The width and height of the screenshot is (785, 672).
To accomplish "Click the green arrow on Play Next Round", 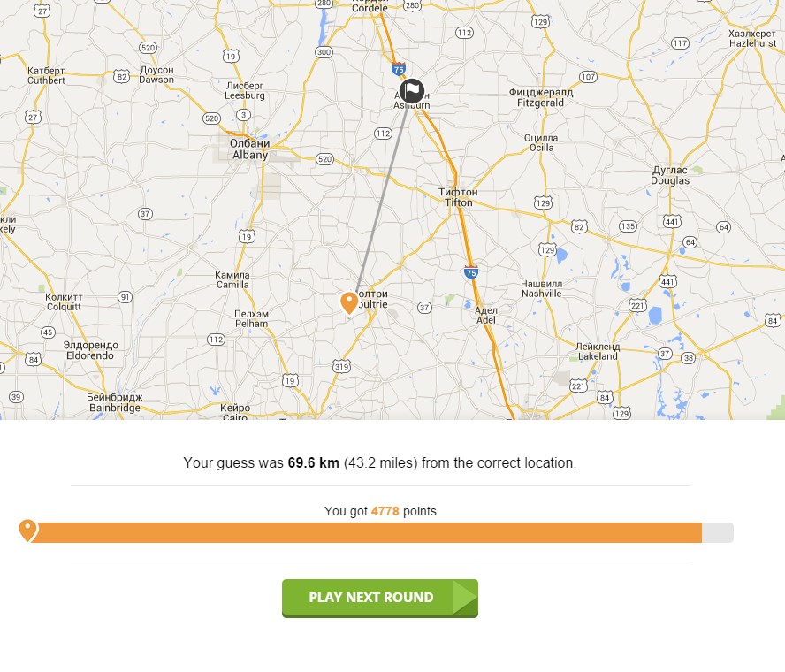I will coord(465,597).
